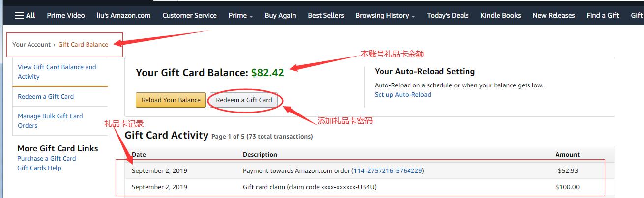
Task: Open New Releases page
Action: point(554,15)
